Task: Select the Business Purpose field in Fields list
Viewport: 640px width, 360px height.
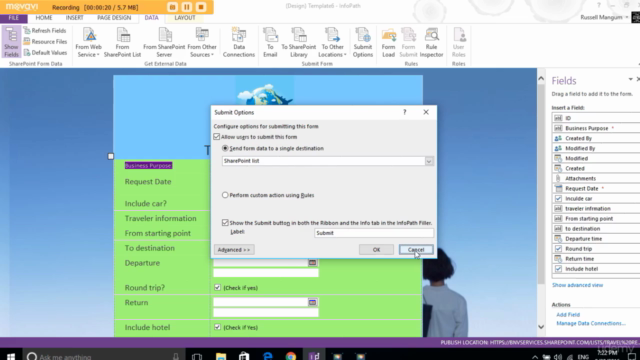Action: pos(596,128)
